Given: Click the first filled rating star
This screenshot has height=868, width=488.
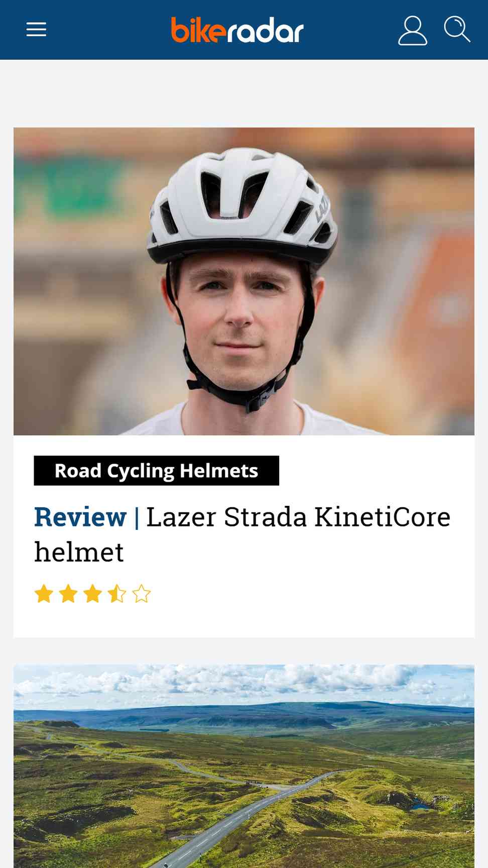Looking at the screenshot, I should click(44, 594).
